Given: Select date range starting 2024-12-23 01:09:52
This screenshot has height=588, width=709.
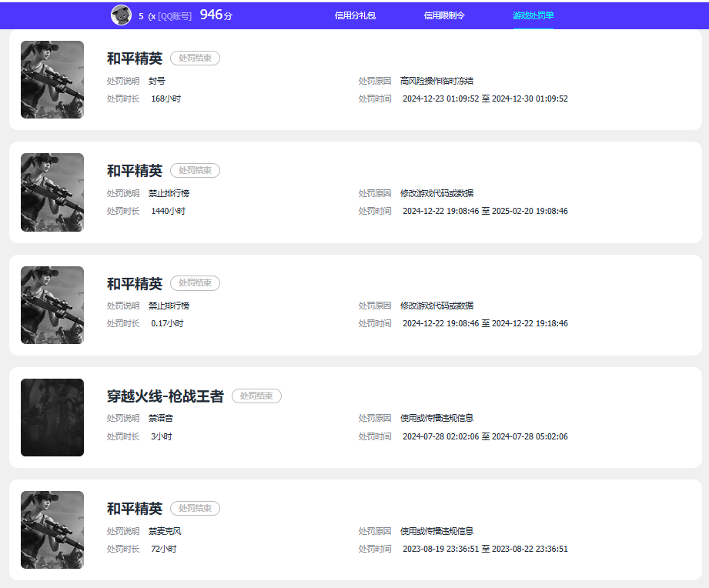Looking at the screenshot, I should 485,99.
